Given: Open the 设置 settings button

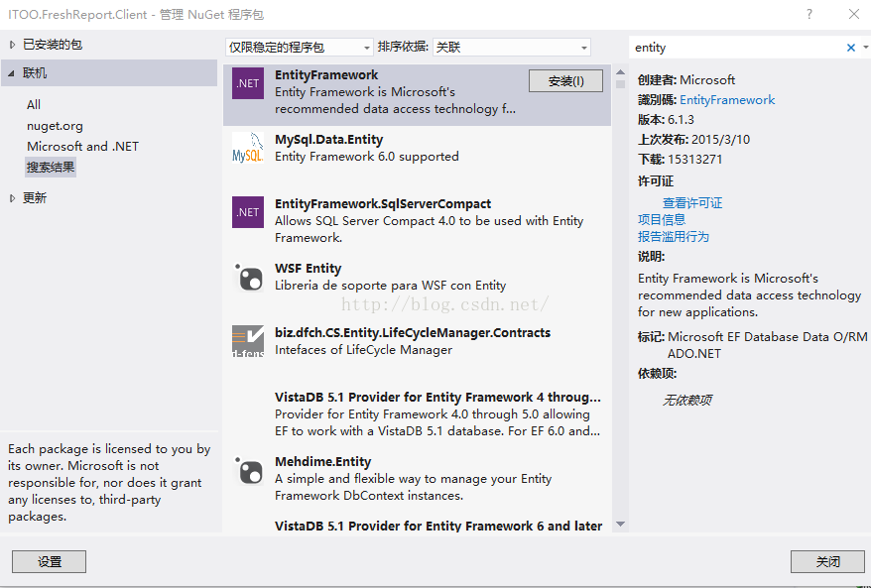Looking at the screenshot, I should (x=49, y=562).
